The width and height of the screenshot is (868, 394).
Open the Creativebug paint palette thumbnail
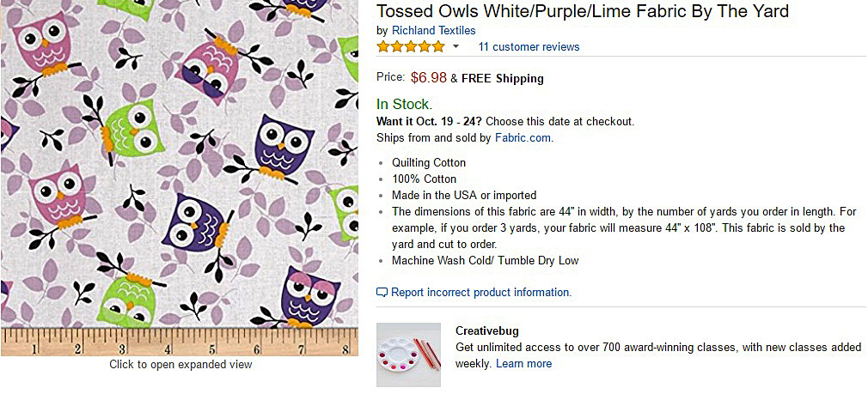(x=408, y=355)
